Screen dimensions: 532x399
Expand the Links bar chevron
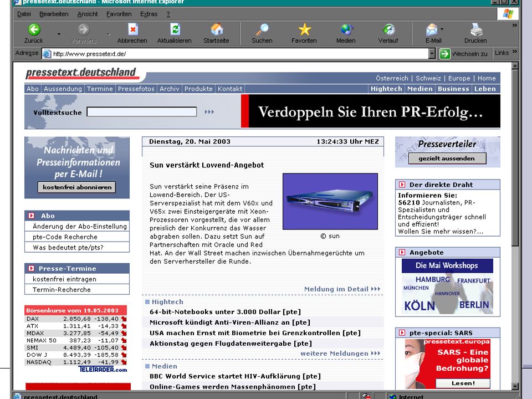(x=515, y=52)
